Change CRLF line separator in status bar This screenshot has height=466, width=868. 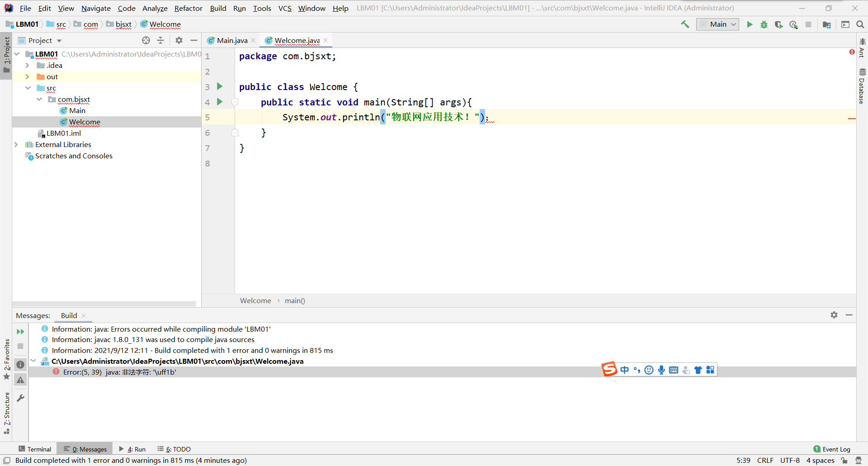point(765,461)
